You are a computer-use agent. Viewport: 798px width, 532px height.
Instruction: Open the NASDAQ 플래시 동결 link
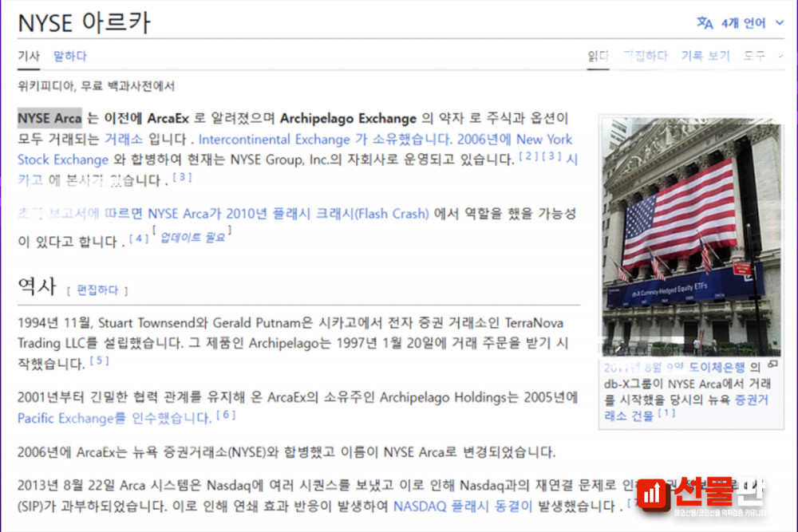463,506
